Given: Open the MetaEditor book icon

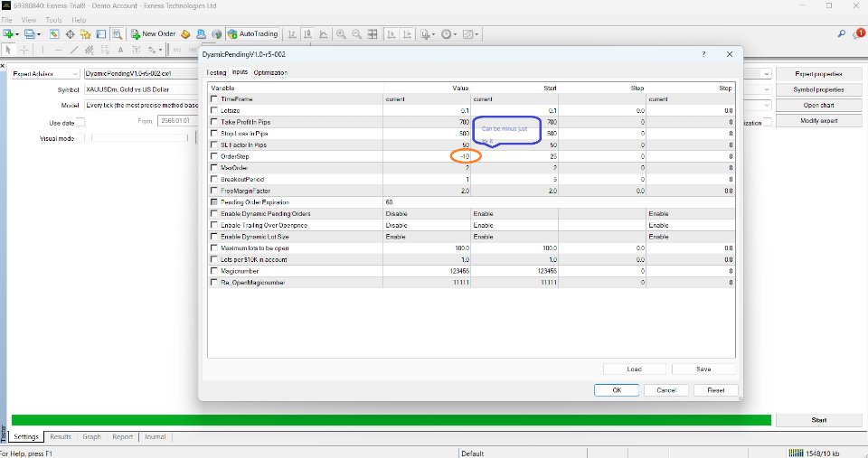Looking at the screenshot, I should coord(185,33).
